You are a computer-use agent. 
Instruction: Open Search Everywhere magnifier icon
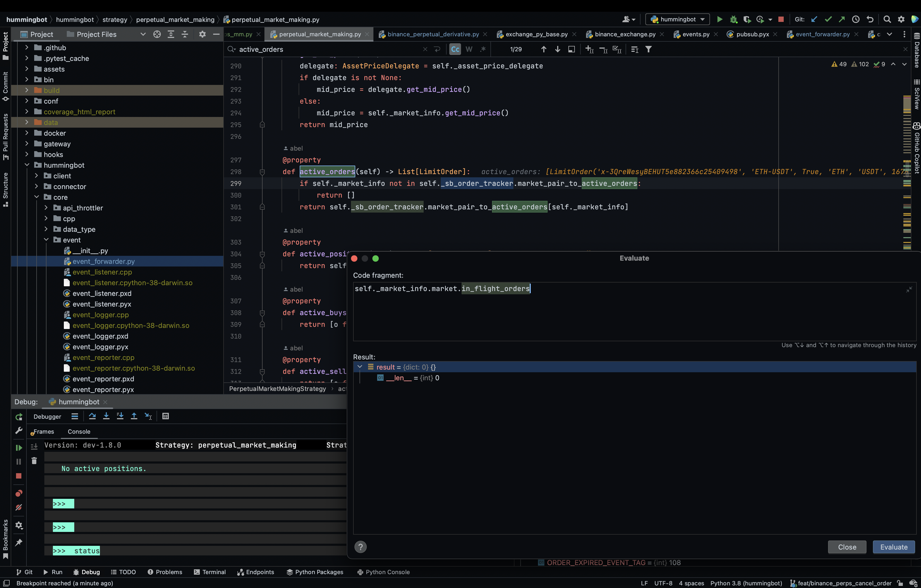coord(887,19)
